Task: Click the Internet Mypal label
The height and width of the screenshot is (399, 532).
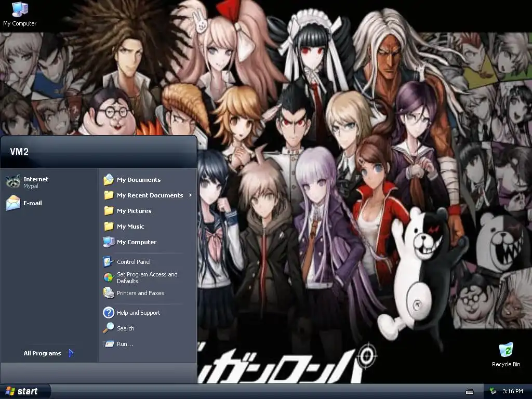Action: pyautogui.click(x=36, y=182)
